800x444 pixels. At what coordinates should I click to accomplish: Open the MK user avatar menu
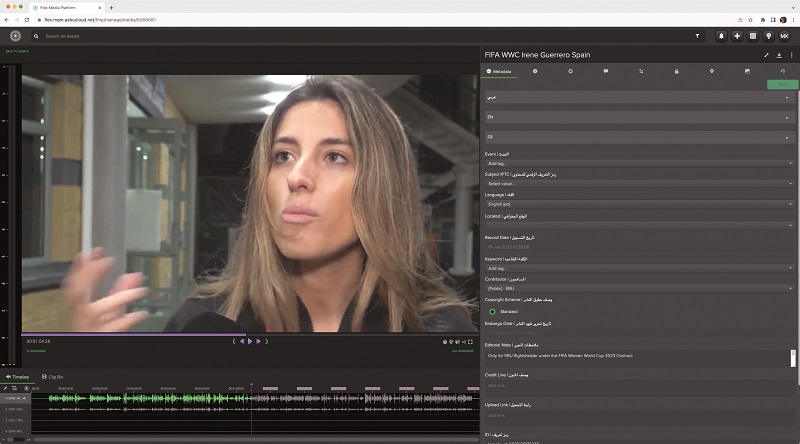[784, 36]
